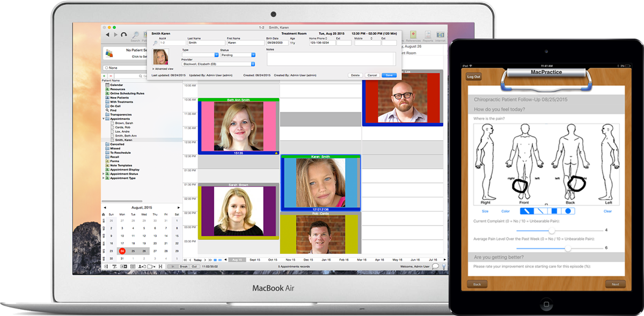
Task: Collapse the Appointments tree node
Action: coord(104,119)
